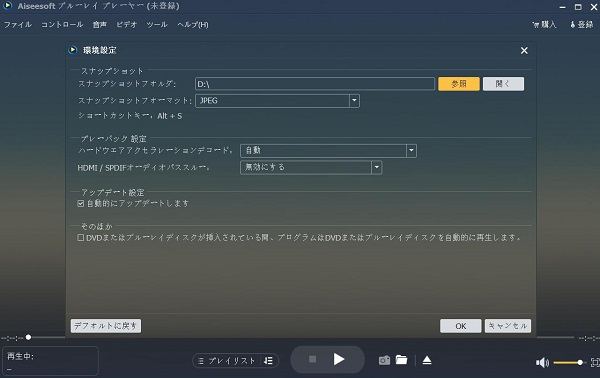The image size is (600, 378).
Task: Toggle 自動的にアップデートします checkbox
Action: (81, 204)
